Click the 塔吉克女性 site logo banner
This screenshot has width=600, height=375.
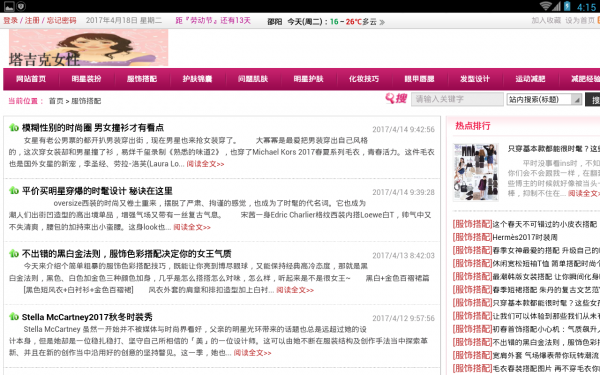[x=88, y=48]
